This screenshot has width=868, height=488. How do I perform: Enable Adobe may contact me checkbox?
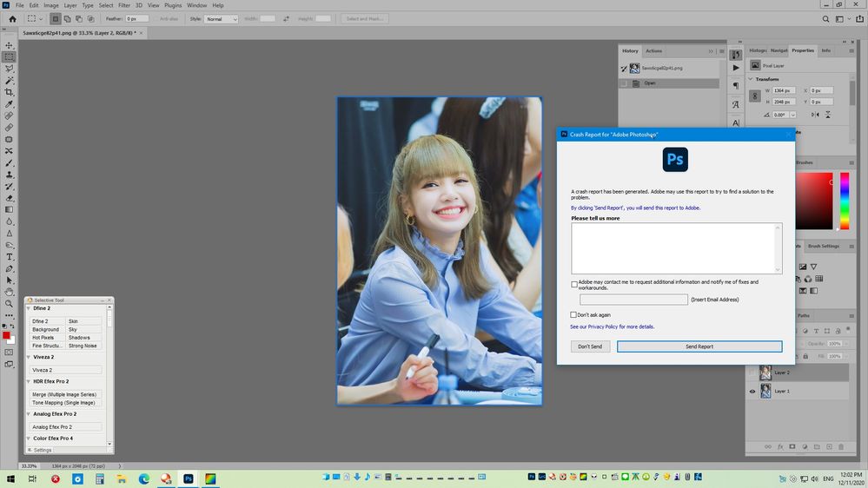pyautogui.click(x=574, y=284)
